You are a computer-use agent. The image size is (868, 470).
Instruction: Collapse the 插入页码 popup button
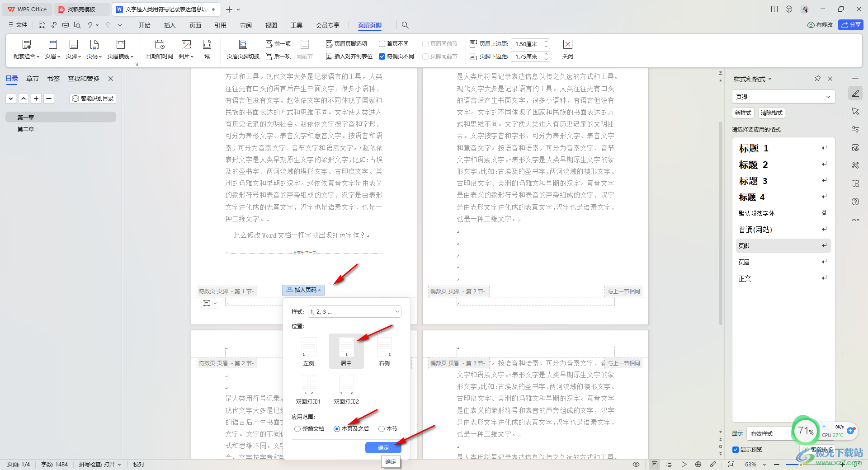click(x=303, y=290)
